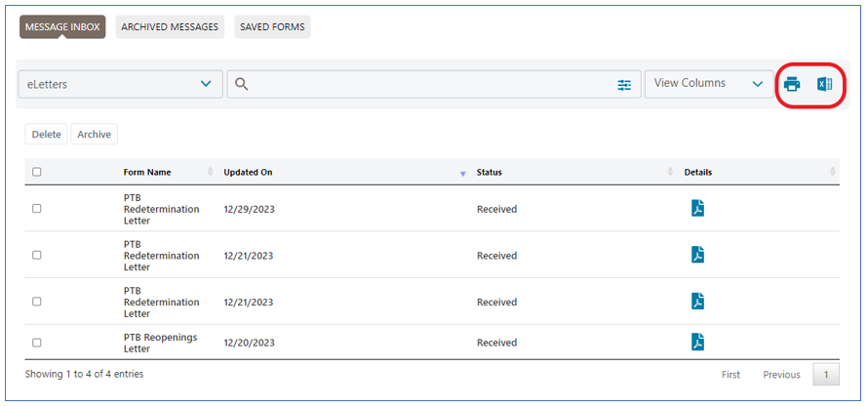Image resolution: width=868 pixels, height=407 pixels.
Task: Open PDF of the third row, dated 12/21/2023
Action: tap(697, 302)
